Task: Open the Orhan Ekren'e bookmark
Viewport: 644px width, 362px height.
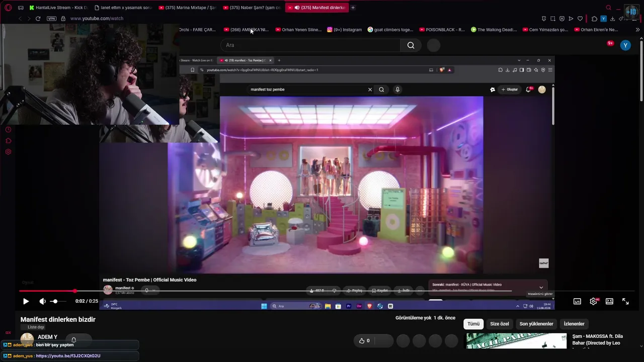Action: click(x=596, y=30)
